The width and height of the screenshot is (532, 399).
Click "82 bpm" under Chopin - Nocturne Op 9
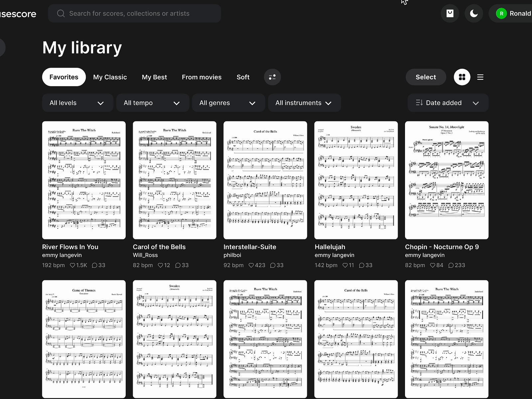click(x=415, y=265)
